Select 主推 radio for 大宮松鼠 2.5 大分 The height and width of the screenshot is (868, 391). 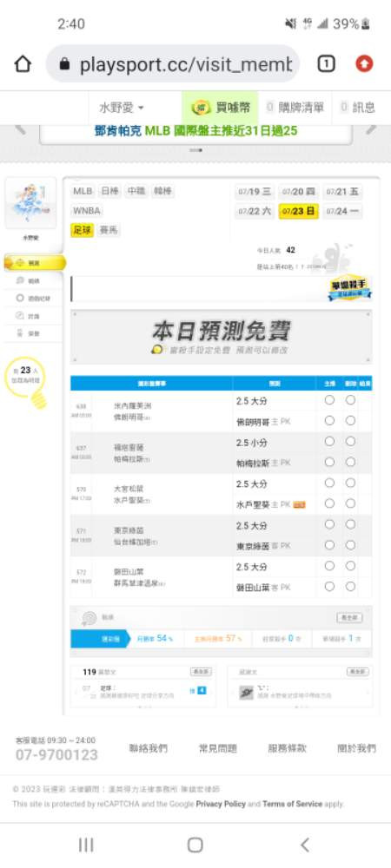329,483
